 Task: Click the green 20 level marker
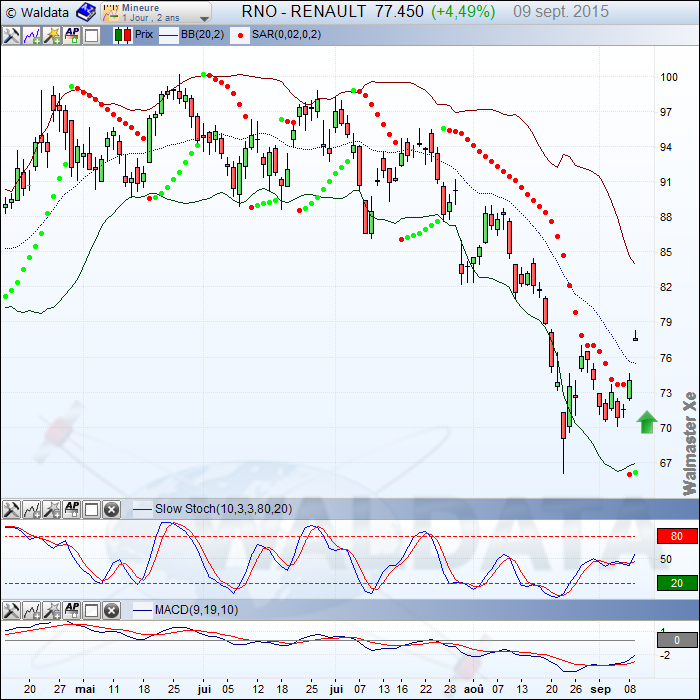pyautogui.click(x=677, y=583)
